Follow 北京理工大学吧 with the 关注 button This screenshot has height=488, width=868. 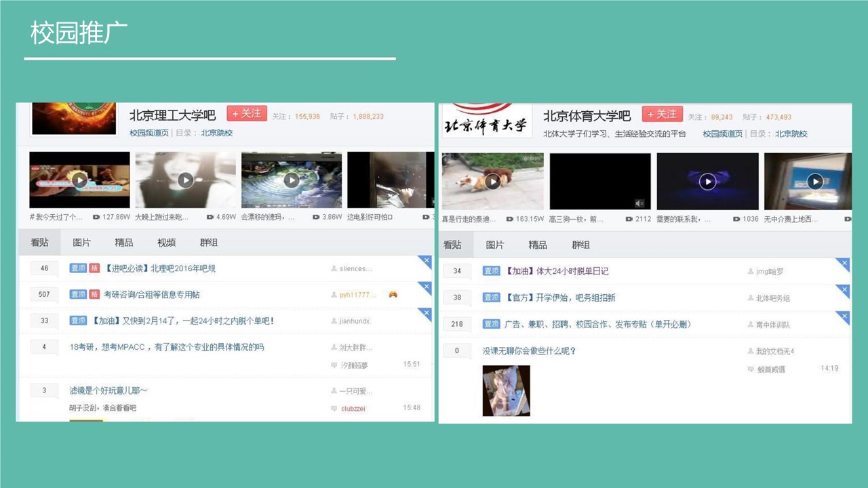pyautogui.click(x=247, y=114)
